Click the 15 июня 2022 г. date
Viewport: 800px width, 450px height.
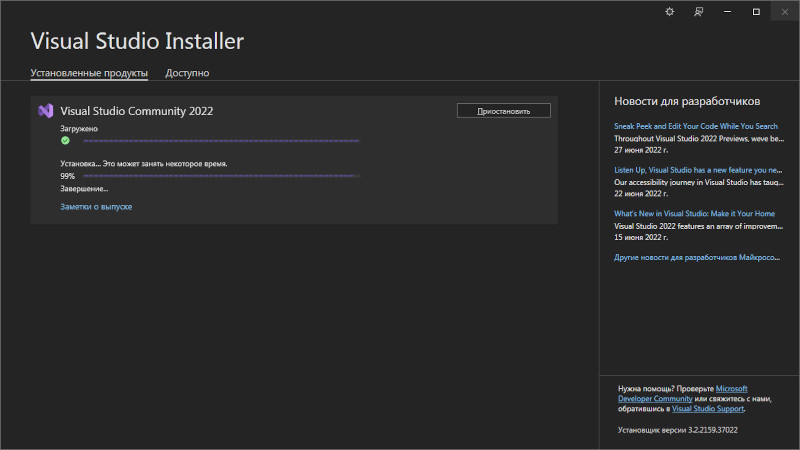tap(641, 237)
